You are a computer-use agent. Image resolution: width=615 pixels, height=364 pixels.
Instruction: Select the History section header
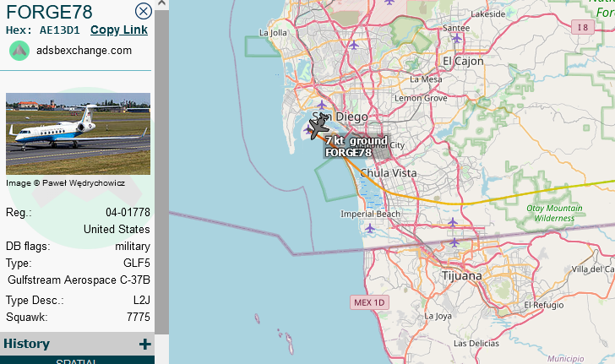coord(77,344)
